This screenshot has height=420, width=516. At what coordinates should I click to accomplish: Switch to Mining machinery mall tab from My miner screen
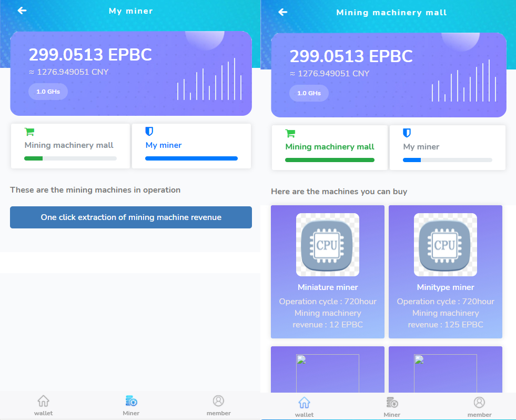coord(69,146)
